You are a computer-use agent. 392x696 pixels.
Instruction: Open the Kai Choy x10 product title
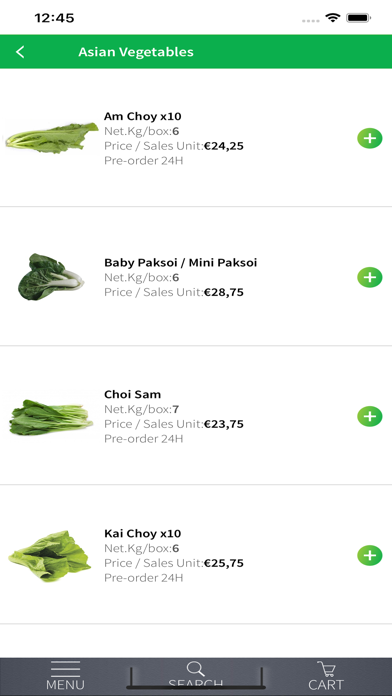(143, 533)
